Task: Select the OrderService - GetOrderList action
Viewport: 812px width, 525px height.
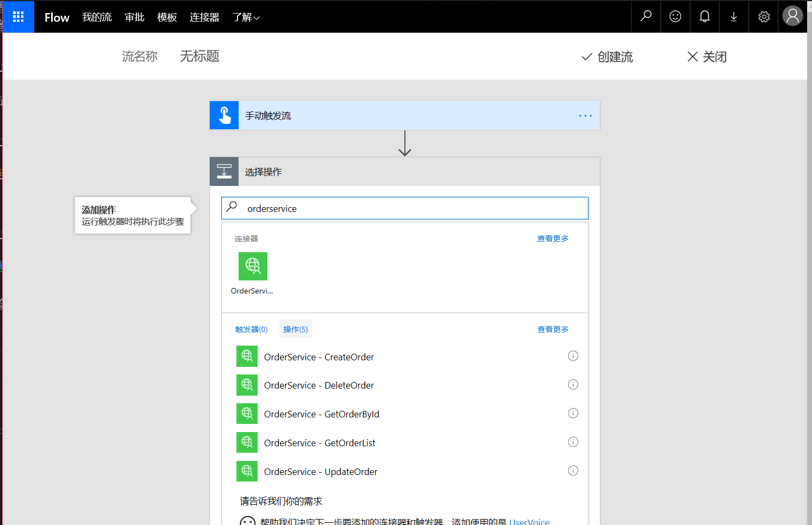Action: coord(320,442)
